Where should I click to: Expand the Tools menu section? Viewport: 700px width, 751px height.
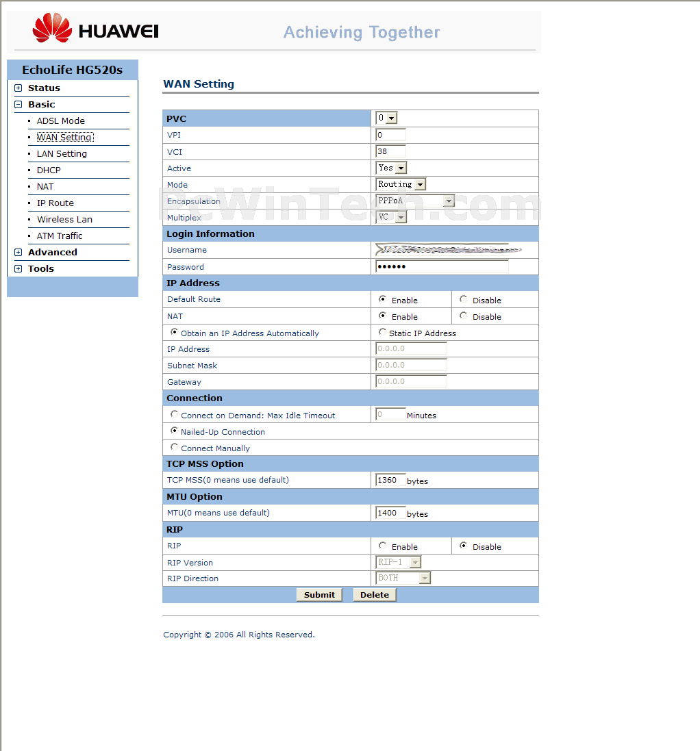(18, 268)
